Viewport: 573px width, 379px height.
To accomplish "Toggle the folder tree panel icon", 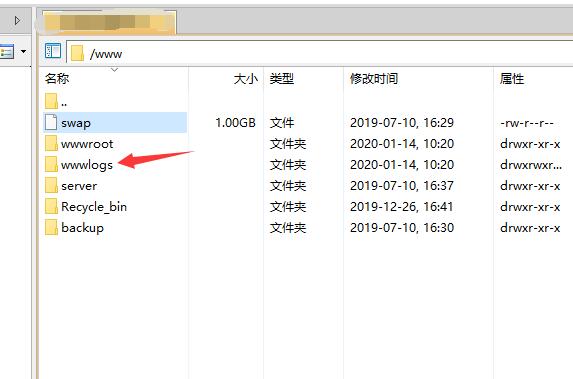I will coord(53,51).
